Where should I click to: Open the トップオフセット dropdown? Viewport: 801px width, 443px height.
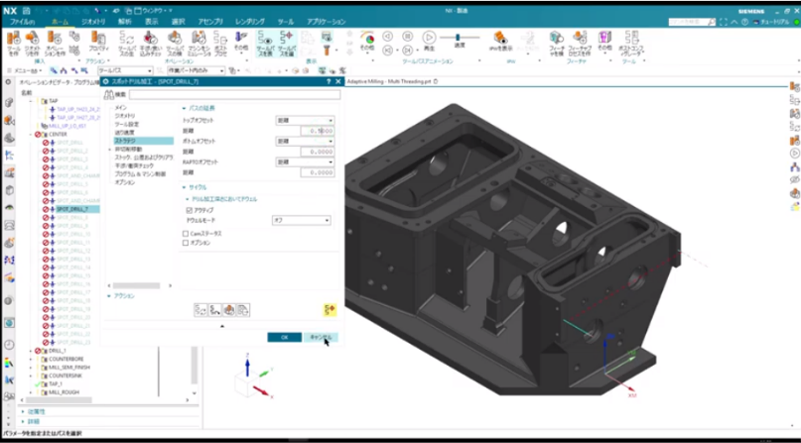305,121
